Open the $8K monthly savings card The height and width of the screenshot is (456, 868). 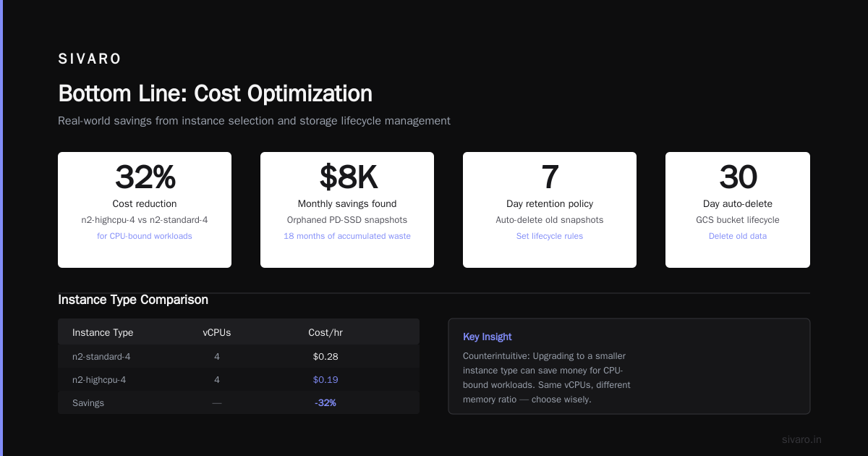coord(347,210)
